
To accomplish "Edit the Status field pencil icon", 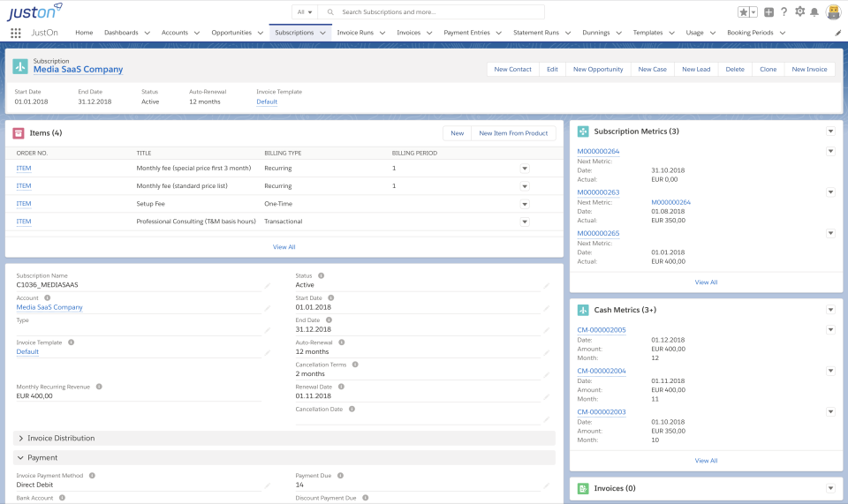I will 546,285.
